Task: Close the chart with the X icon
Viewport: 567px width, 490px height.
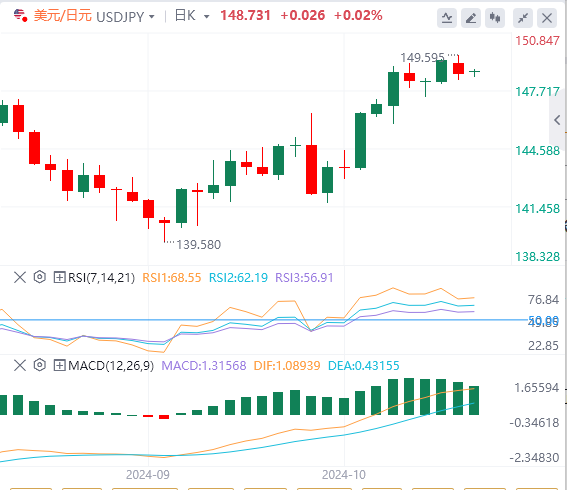Action: pyautogui.click(x=547, y=18)
